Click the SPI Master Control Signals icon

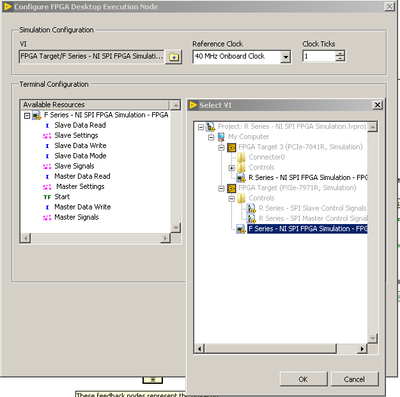click(x=251, y=219)
